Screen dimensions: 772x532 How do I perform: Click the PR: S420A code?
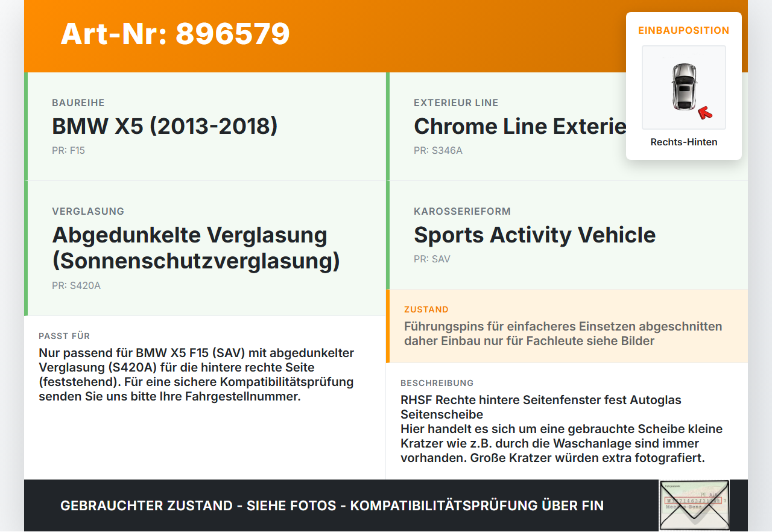pos(76,286)
